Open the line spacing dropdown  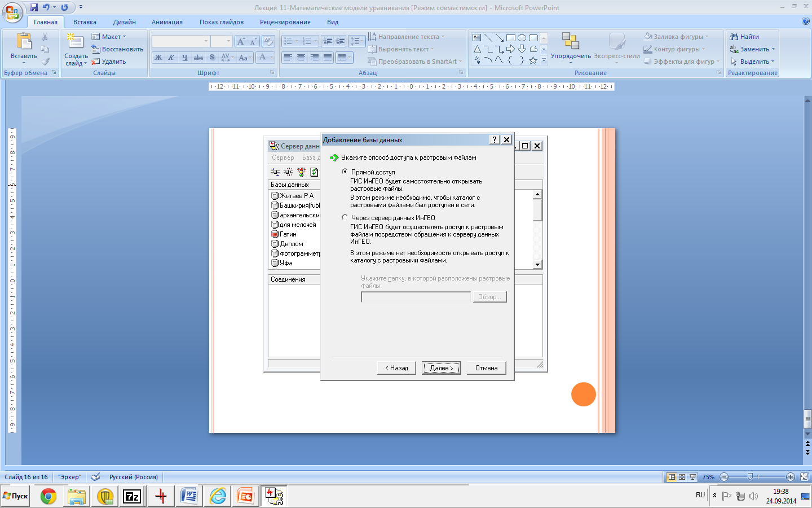pyautogui.click(x=357, y=41)
